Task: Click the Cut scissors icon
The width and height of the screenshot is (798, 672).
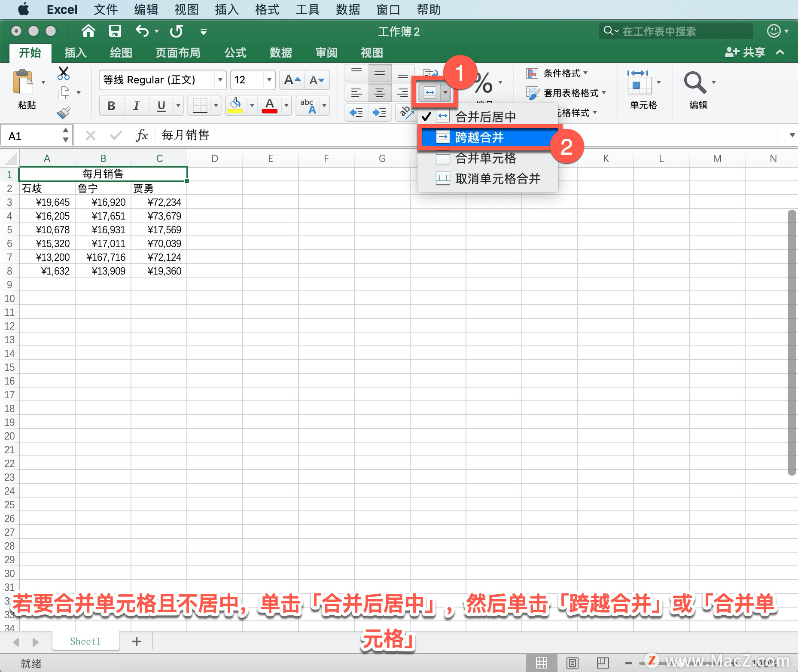Action: tap(64, 73)
